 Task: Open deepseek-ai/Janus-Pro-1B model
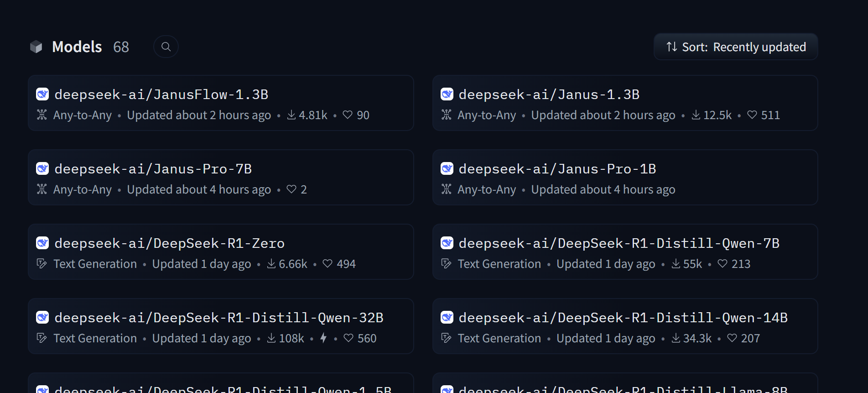click(625, 178)
